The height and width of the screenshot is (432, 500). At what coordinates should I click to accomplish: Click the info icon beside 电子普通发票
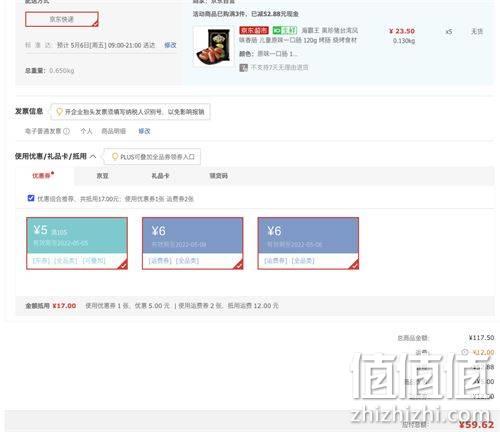[x=67, y=131]
